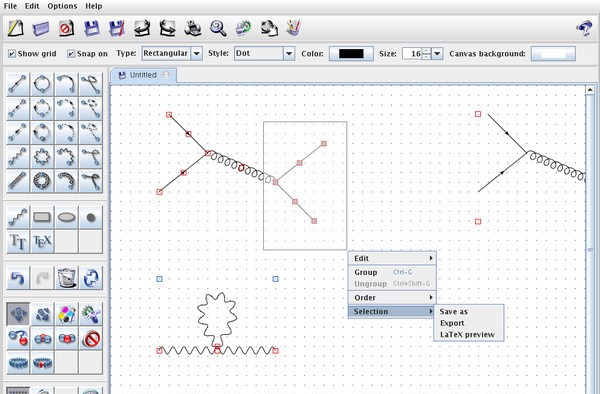This screenshot has width=600, height=394.
Task: Open the Help menu
Action: tap(93, 6)
